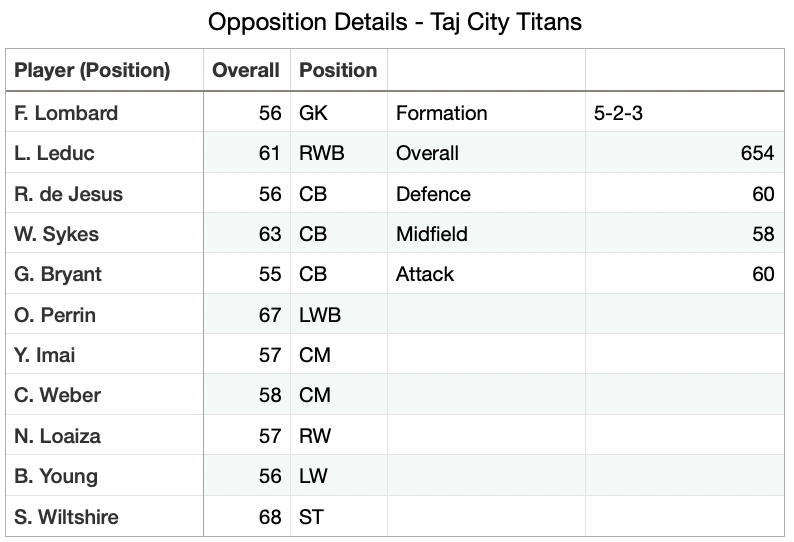This screenshot has height=542, width=794.
Task: Click the L. Leduc player cell
Action: coord(104,153)
